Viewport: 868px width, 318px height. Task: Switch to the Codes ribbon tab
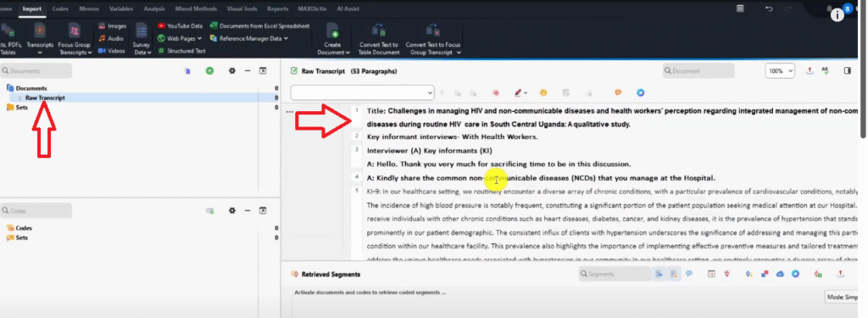[x=60, y=8]
